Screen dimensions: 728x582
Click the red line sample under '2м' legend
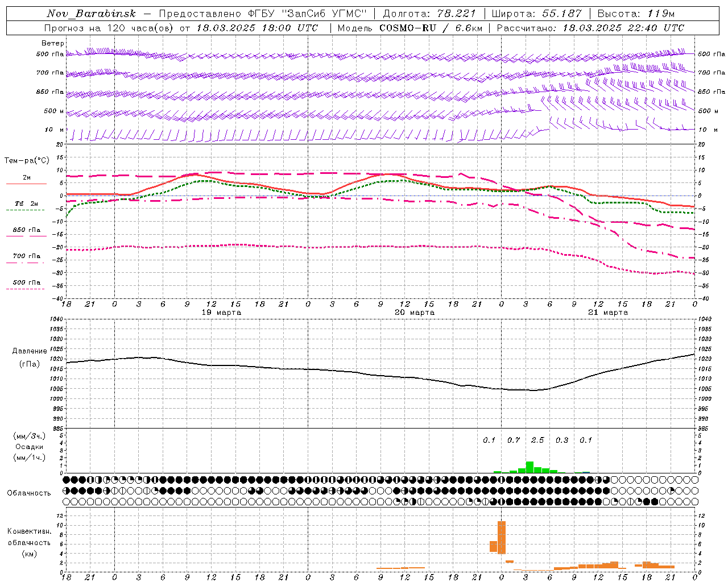tap(26, 184)
